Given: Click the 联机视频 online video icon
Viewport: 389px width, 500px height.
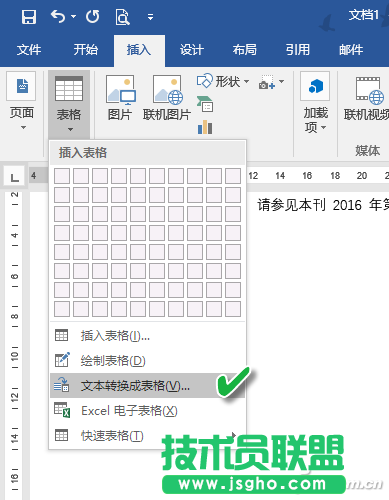Looking at the screenshot, I should [367, 98].
